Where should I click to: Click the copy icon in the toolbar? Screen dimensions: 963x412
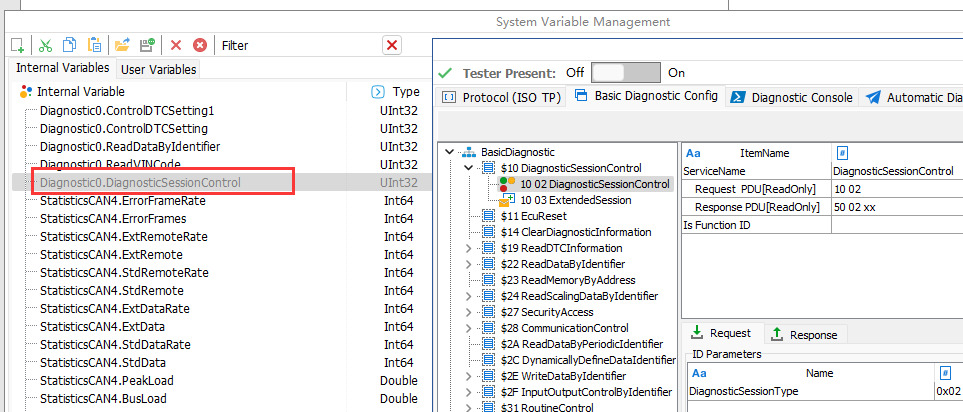[x=69, y=45]
